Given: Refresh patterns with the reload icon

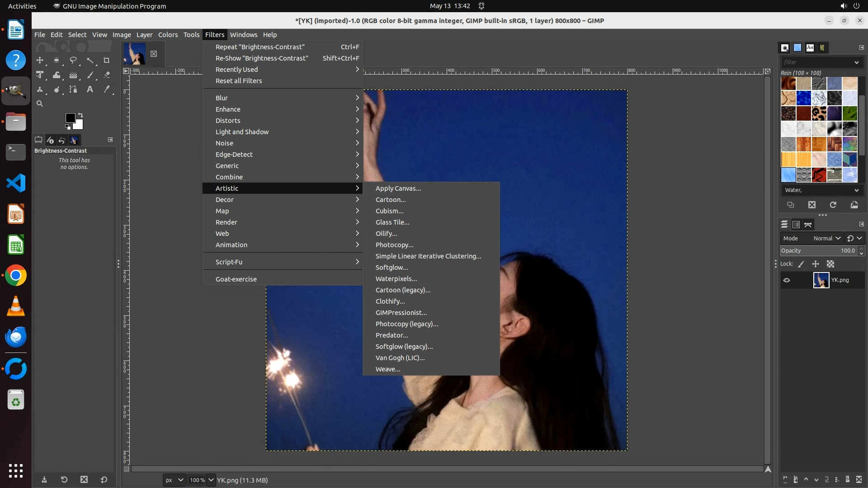Looking at the screenshot, I should (x=833, y=205).
